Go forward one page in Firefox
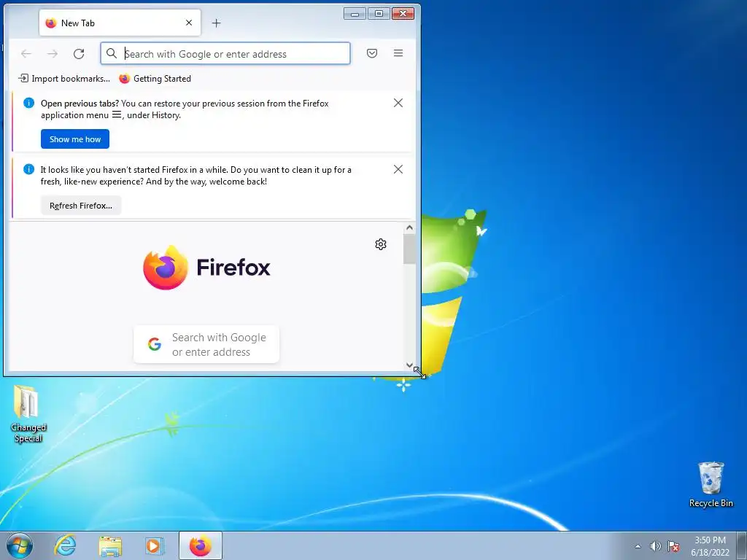 (53, 54)
